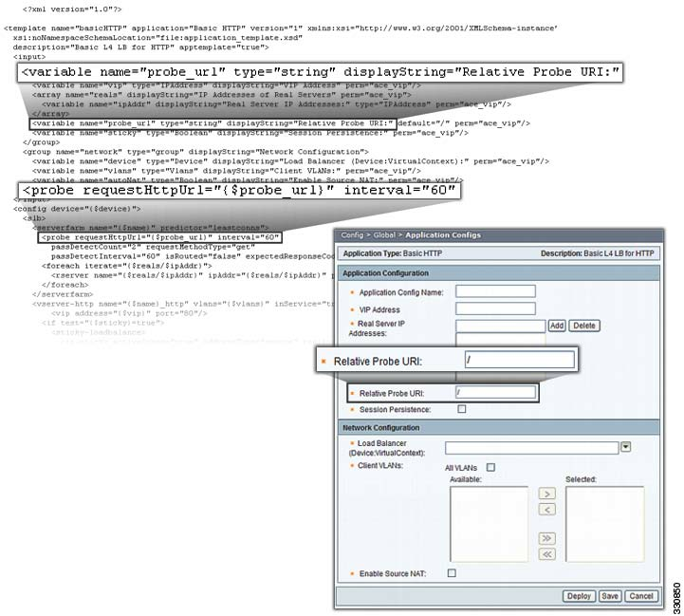Click the move all left double arrow
The height and width of the screenshot is (616, 684).
point(547,553)
